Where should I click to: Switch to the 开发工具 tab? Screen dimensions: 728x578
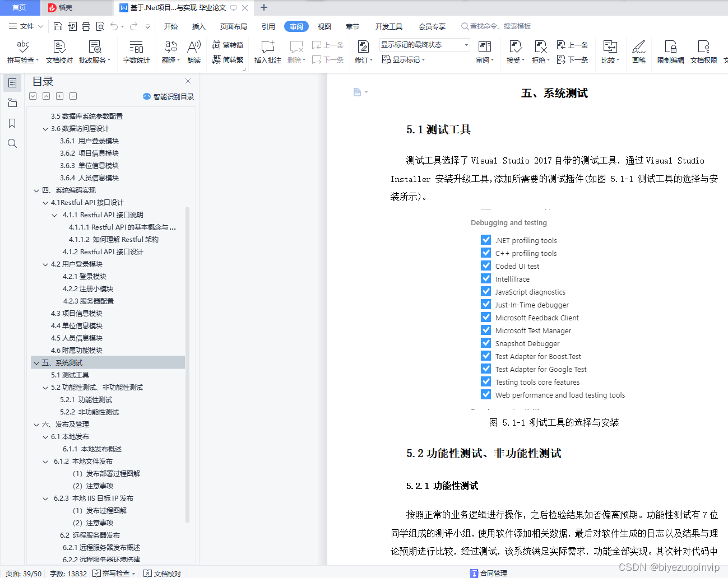pos(389,26)
